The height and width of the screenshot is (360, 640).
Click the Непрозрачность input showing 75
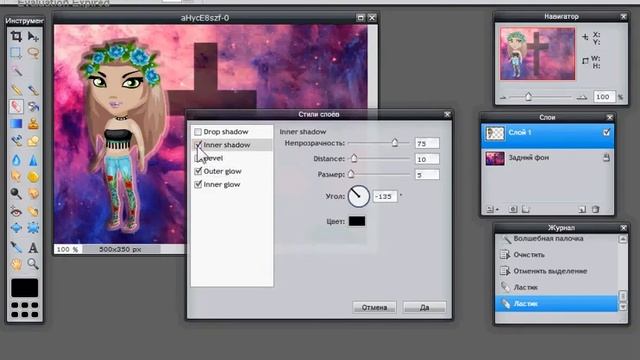click(427, 143)
